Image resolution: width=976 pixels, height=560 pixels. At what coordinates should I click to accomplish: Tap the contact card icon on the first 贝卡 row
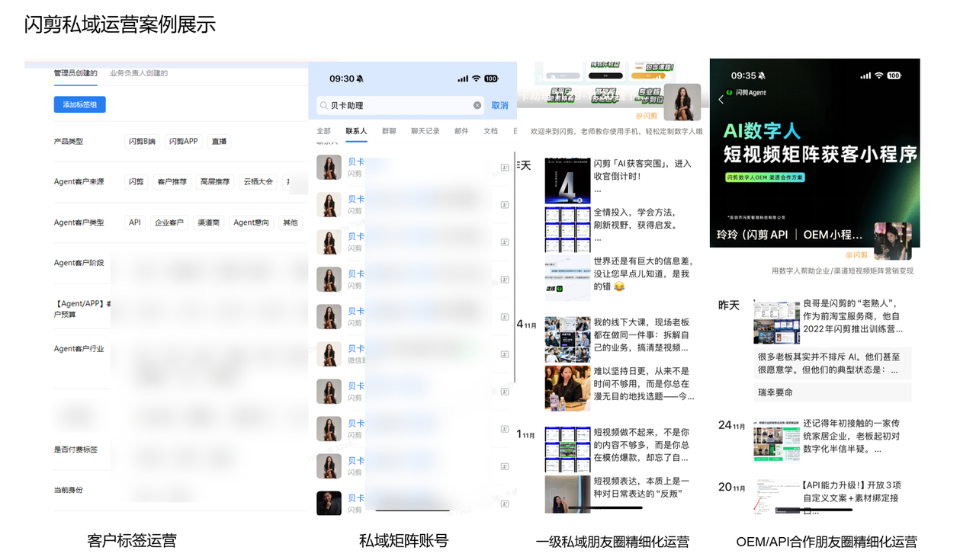pos(505,168)
